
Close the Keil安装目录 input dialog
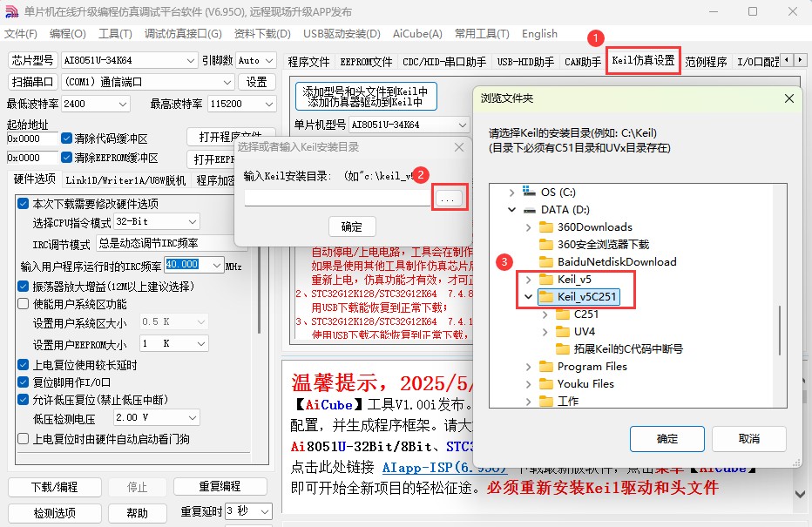tap(459, 147)
